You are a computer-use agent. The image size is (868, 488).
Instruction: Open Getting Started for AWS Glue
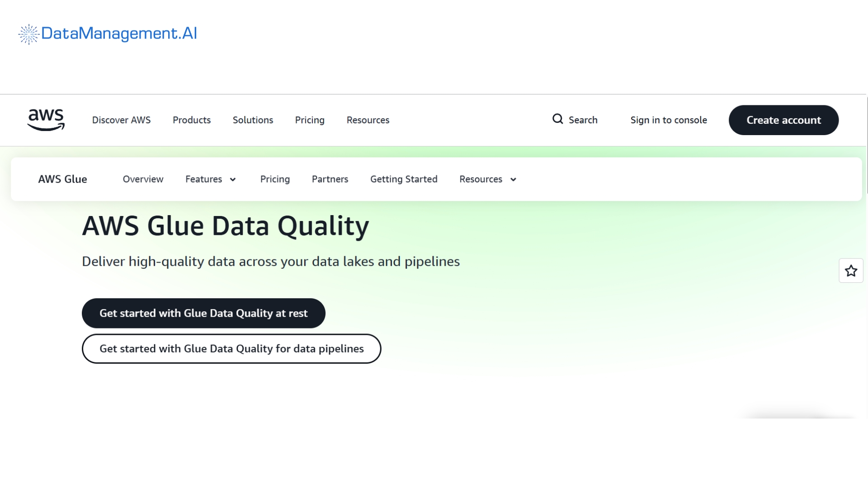[404, 179]
